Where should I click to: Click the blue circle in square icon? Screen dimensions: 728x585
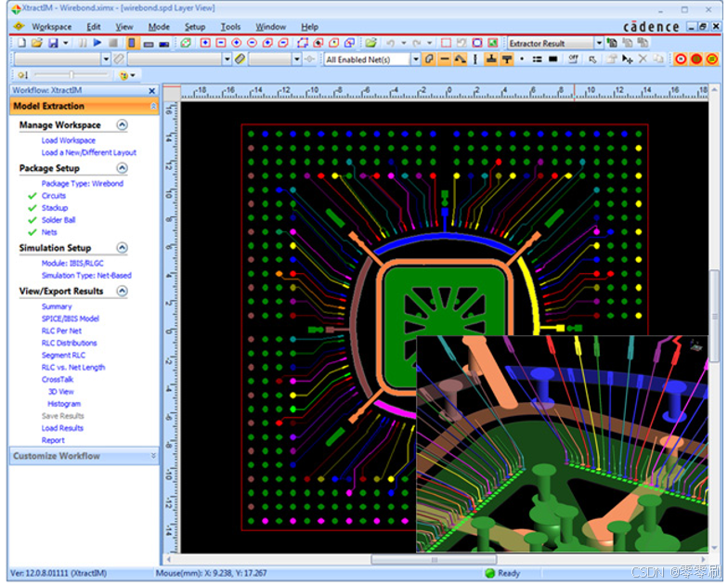pos(477,43)
